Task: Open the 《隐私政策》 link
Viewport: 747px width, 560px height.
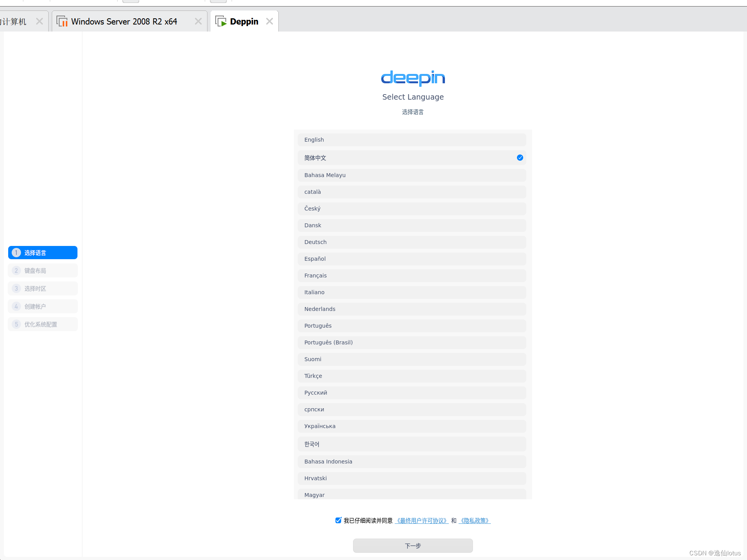Action: coord(474,520)
